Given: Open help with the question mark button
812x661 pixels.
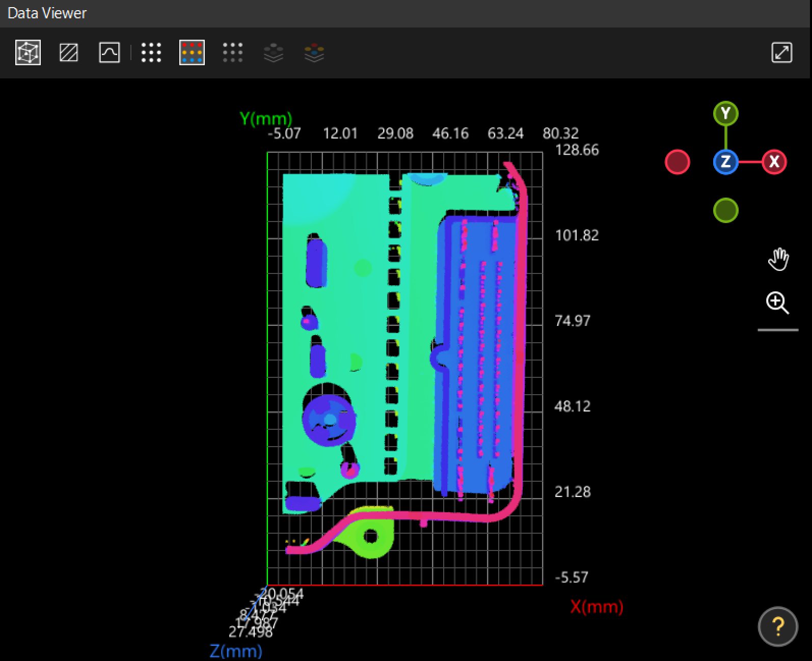Looking at the screenshot, I should pyautogui.click(x=778, y=626).
